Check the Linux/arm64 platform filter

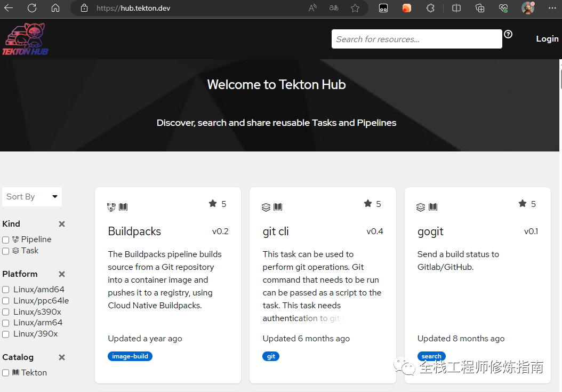pos(6,323)
